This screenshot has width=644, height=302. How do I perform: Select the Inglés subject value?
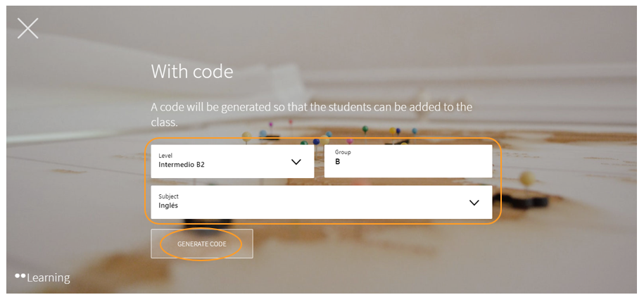click(169, 206)
